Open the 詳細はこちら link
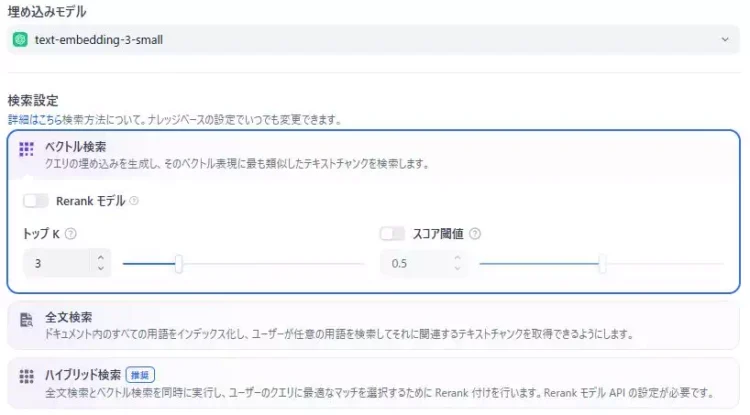This screenshot has width=750, height=415. (35, 120)
